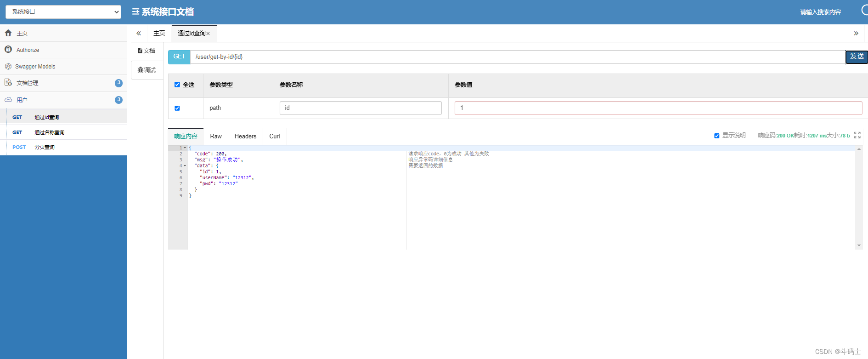Open Swagger Models in the sidebar
The height and width of the screenshot is (359, 868).
[x=63, y=66]
